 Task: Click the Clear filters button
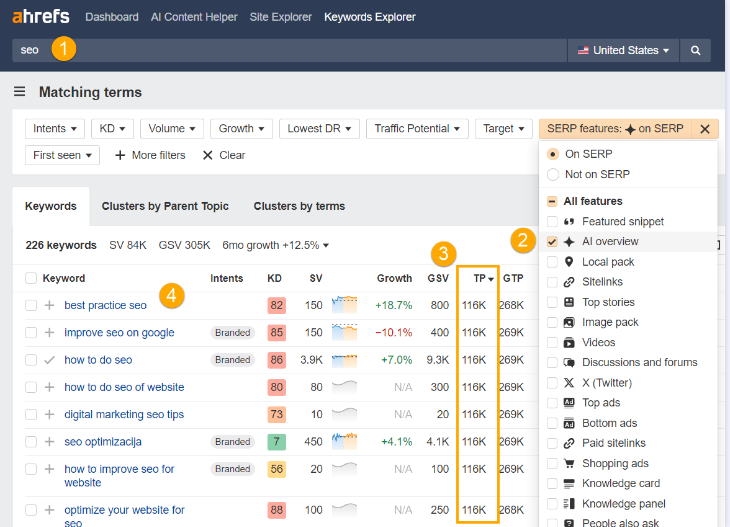(x=224, y=155)
